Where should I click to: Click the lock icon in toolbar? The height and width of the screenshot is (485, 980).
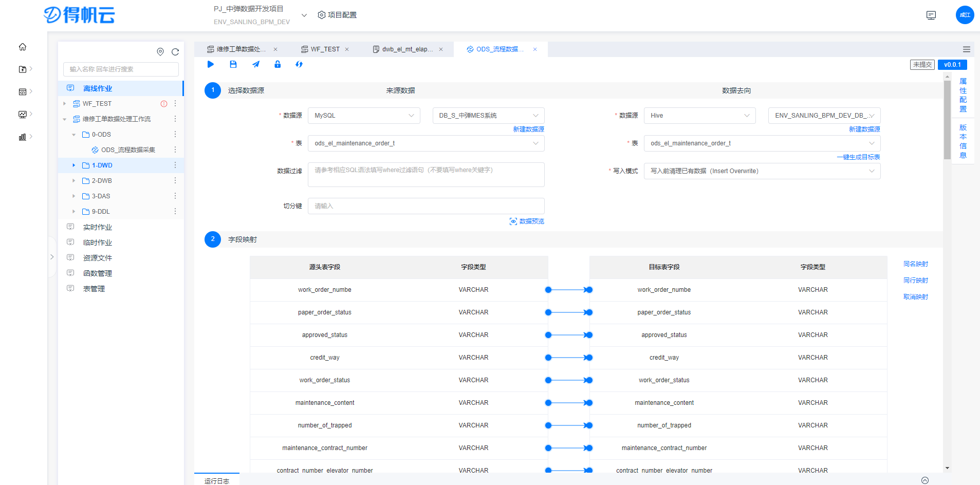pos(278,64)
